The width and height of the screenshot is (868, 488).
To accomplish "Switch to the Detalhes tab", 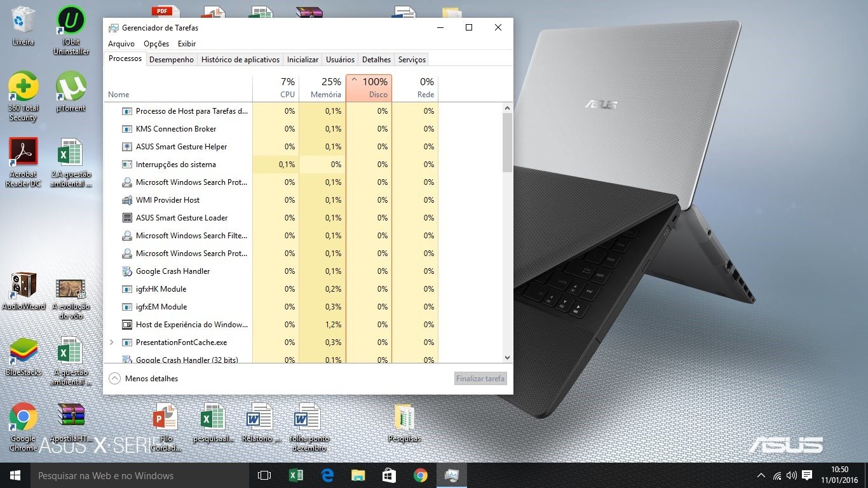I will (376, 60).
